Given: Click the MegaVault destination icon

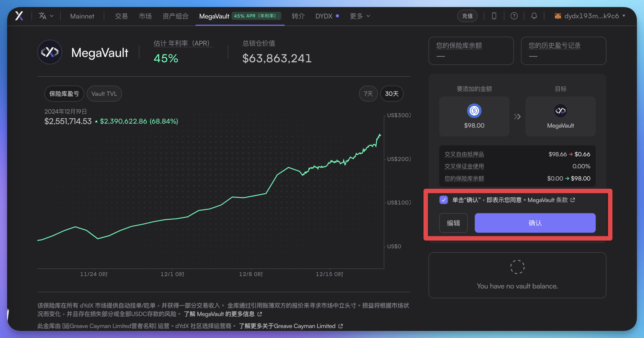Looking at the screenshot, I should (x=560, y=110).
